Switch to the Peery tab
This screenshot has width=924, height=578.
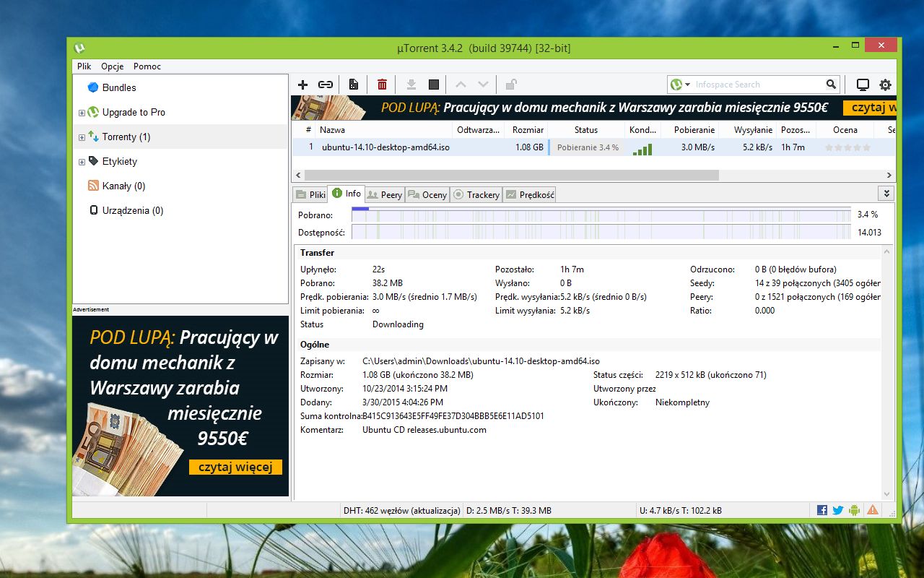tap(385, 194)
